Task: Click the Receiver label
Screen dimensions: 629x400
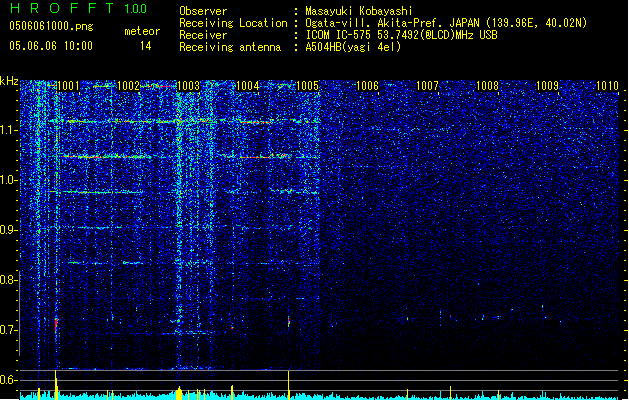Action: click(x=203, y=35)
